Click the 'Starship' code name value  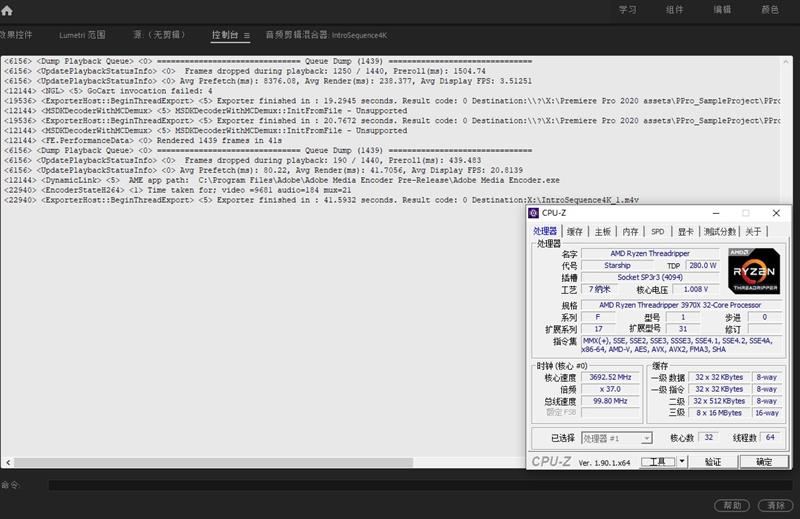(x=617, y=265)
